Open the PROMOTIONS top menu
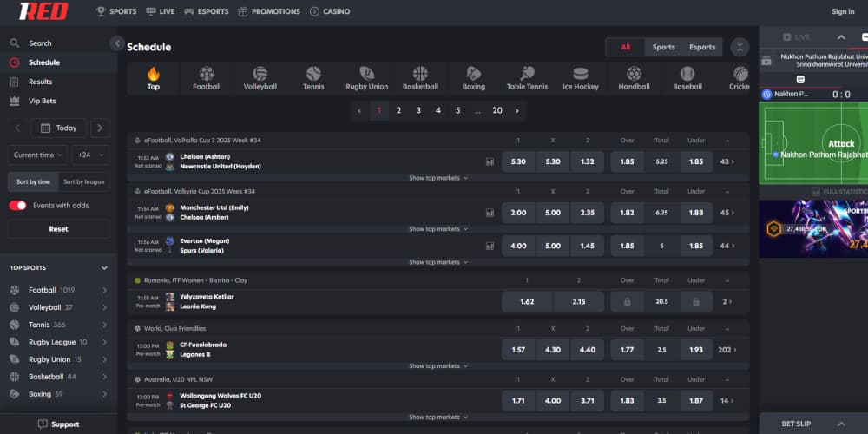Viewport: 868px width, 434px height. (x=268, y=11)
